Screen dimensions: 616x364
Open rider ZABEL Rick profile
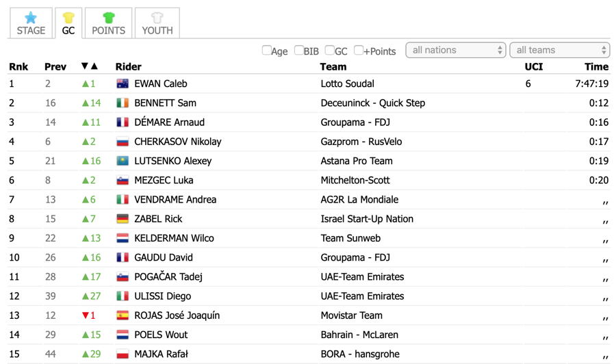coord(158,219)
